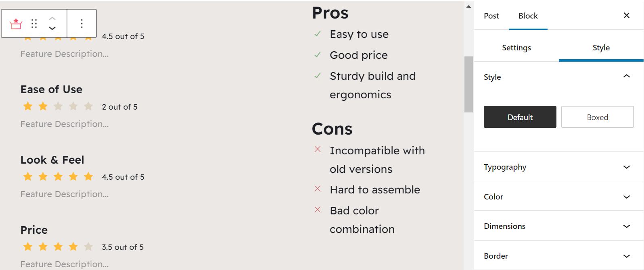The height and width of the screenshot is (270, 644).
Task: Open the block options three-dot menu
Action: click(82, 23)
